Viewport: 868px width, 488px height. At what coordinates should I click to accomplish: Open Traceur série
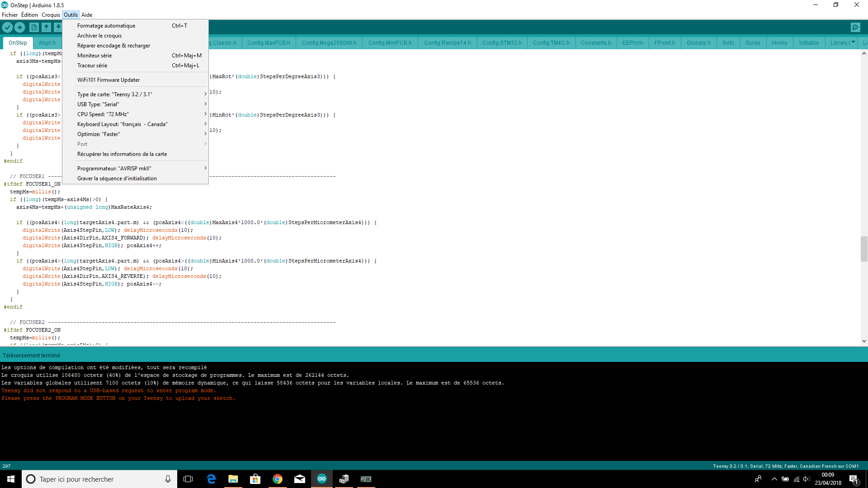135,66
